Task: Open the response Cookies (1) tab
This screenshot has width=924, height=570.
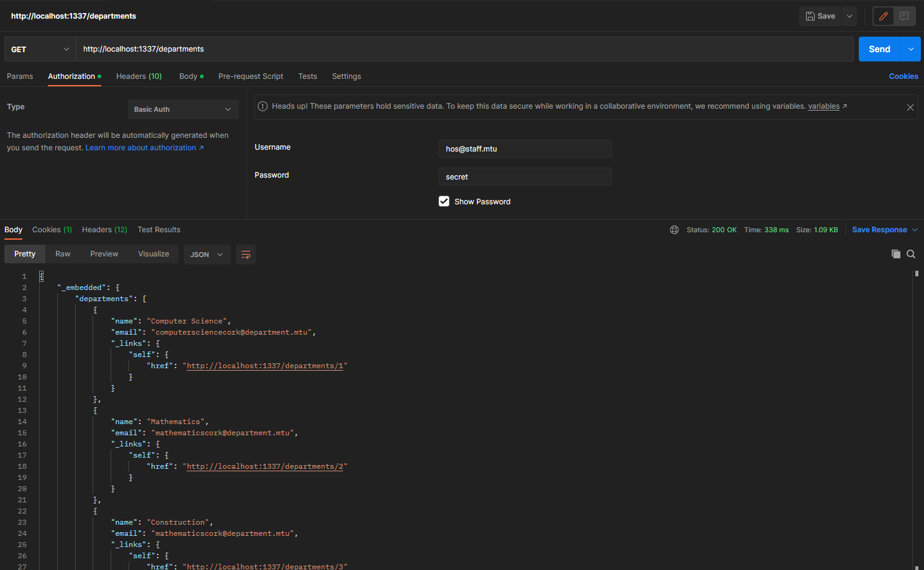Action: (x=52, y=230)
